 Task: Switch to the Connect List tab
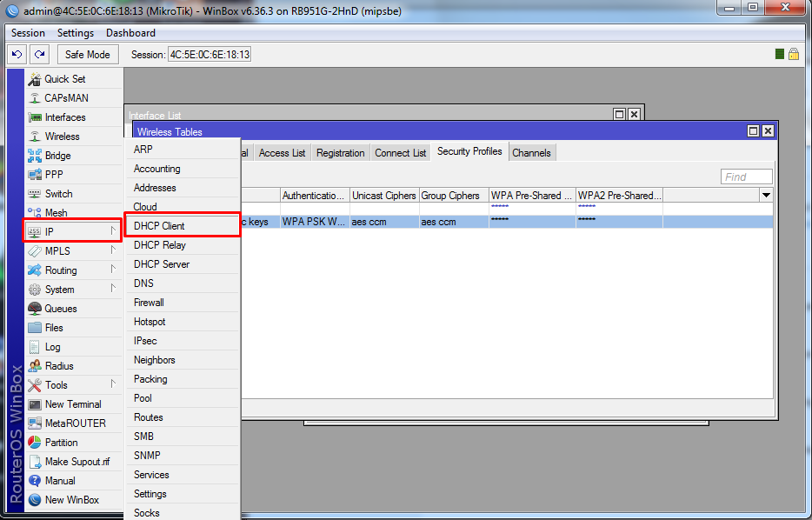point(400,153)
